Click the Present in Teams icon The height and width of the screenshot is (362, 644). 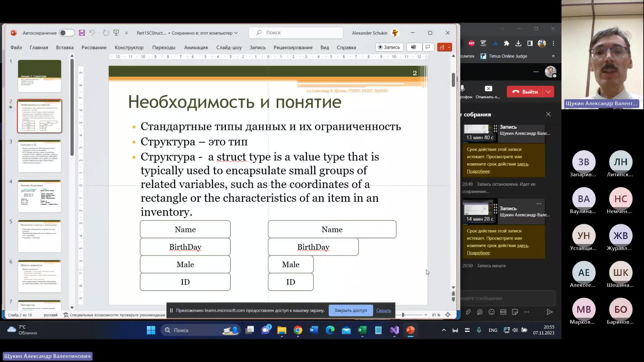tap(414, 47)
